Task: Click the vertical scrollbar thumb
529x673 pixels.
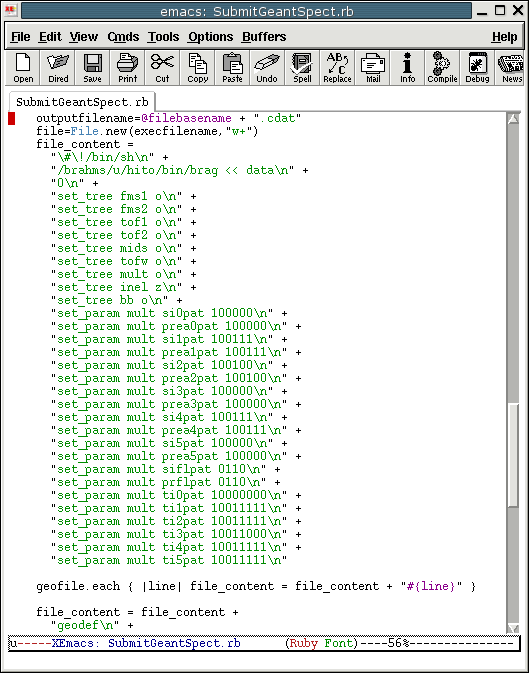Action: coord(513,455)
